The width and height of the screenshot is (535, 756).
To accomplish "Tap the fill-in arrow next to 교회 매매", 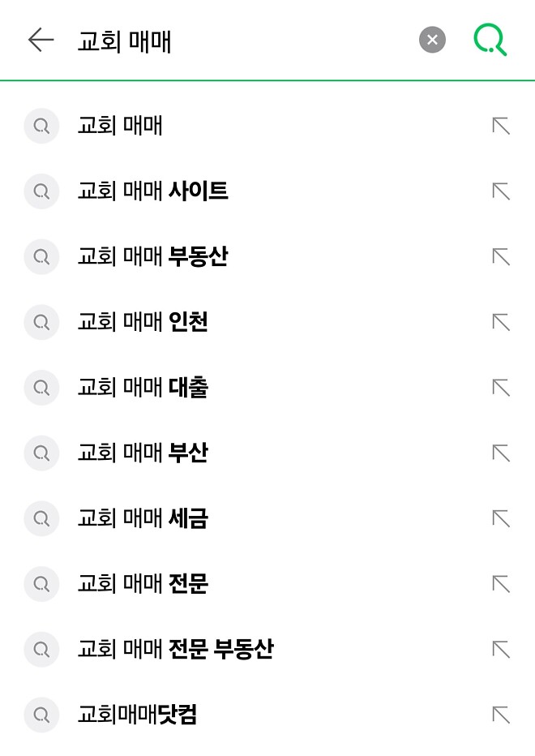I will click(502, 127).
